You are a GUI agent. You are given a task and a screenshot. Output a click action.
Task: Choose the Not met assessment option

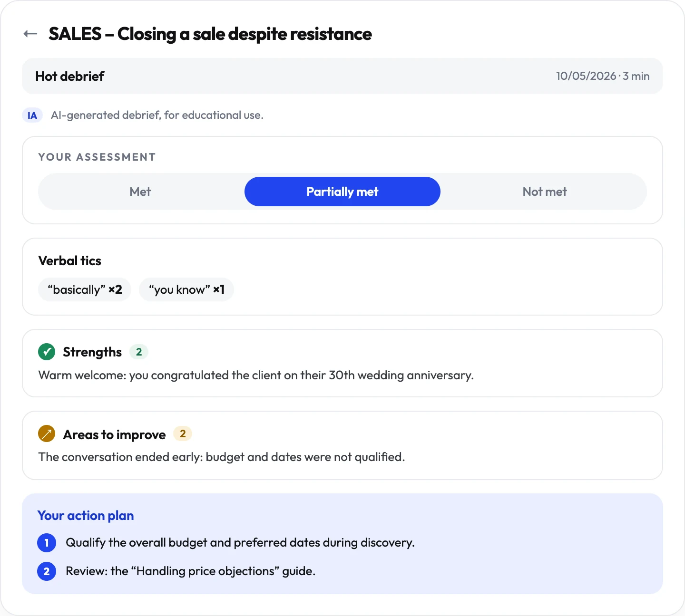click(545, 192)
